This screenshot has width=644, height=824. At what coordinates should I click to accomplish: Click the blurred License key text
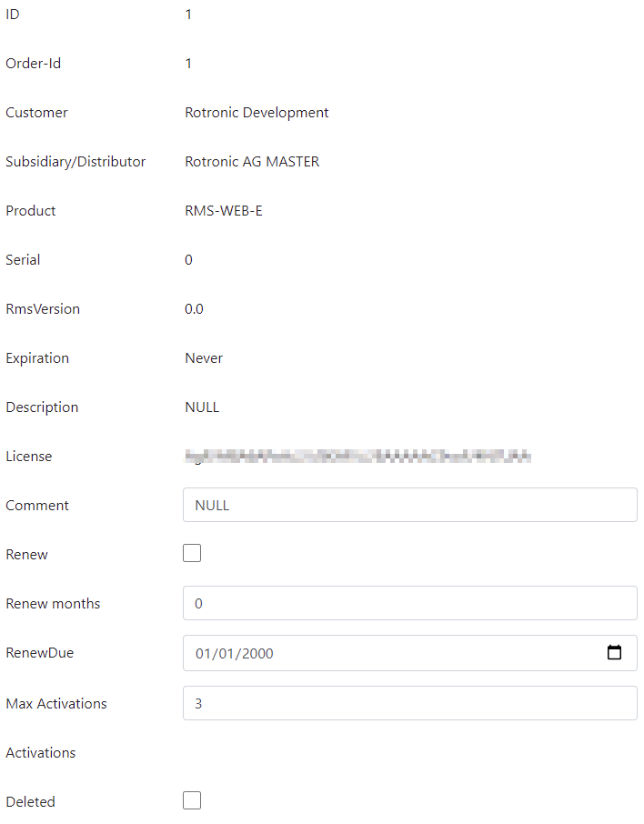[x=357, y=457]
